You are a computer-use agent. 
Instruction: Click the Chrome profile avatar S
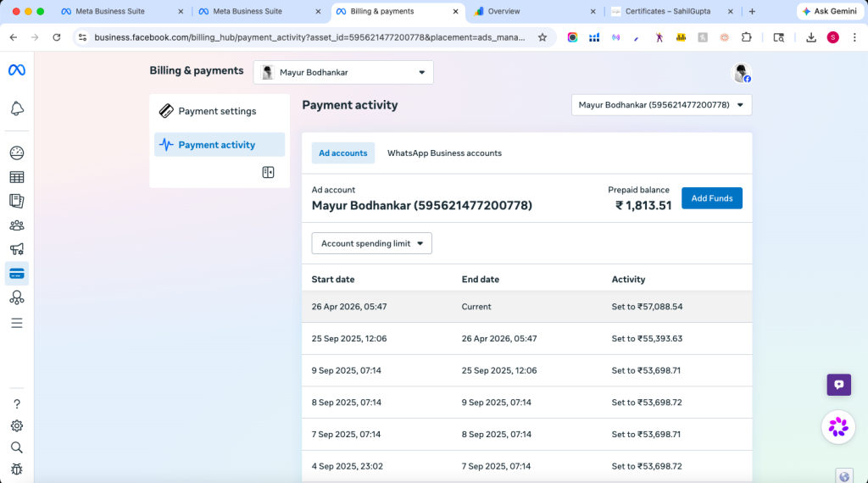(x=832, y=37)
